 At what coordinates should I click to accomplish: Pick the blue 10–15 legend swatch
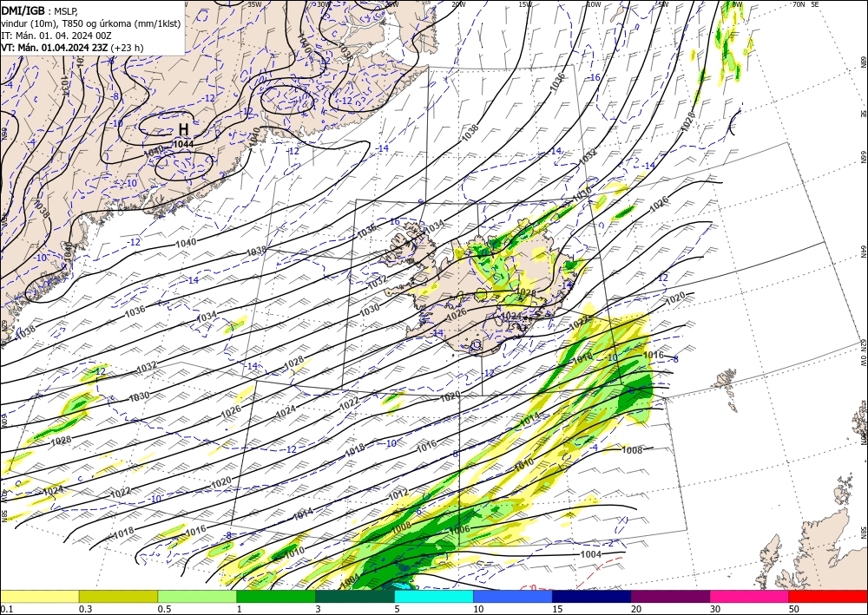tap(513, 596)
